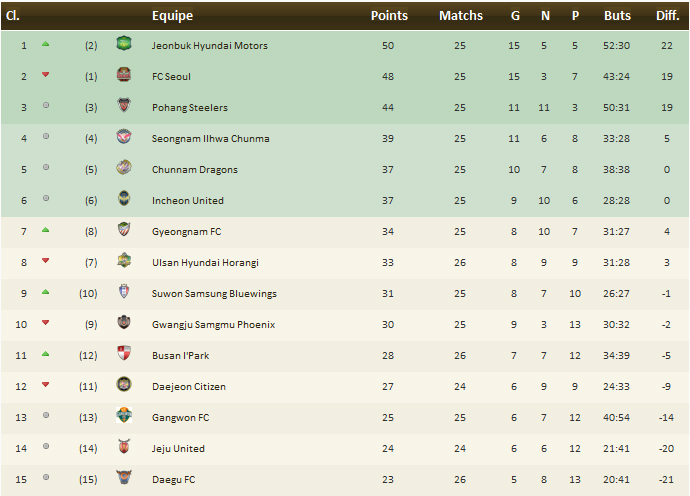Click the green up arrow beside Jeonbuk
690x496 pixels.
46,45
